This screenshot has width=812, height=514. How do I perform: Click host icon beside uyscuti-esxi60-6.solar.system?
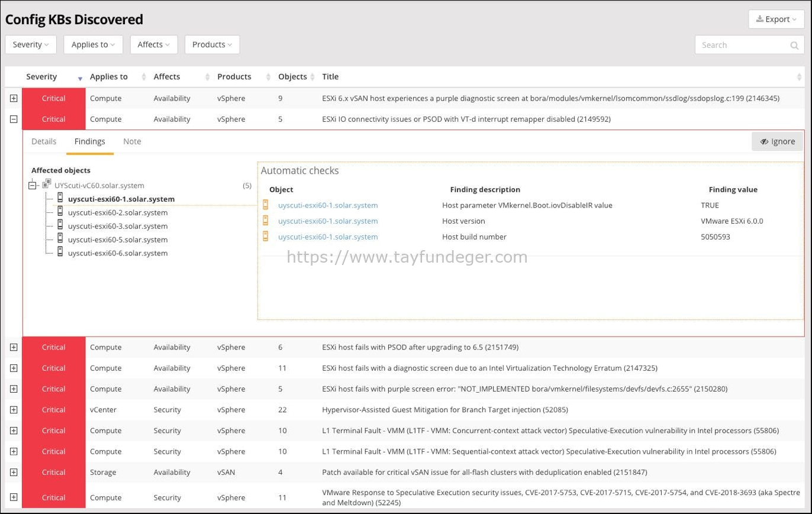[x=60, y=253]
